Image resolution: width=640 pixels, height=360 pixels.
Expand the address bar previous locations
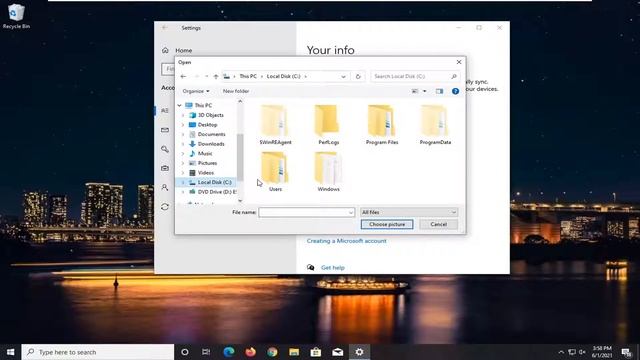(343, 76)
